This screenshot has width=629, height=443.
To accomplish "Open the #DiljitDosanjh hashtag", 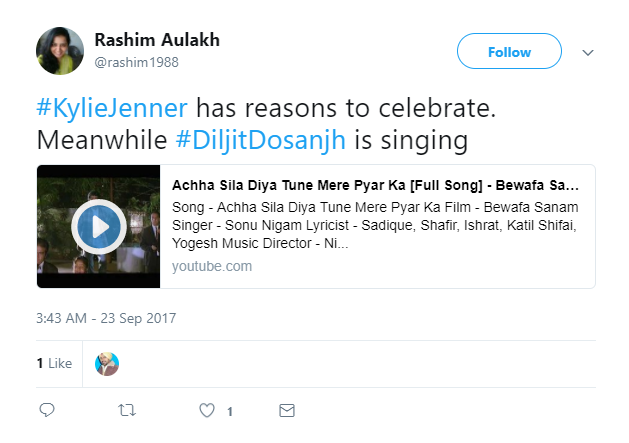I will point(261,140).
